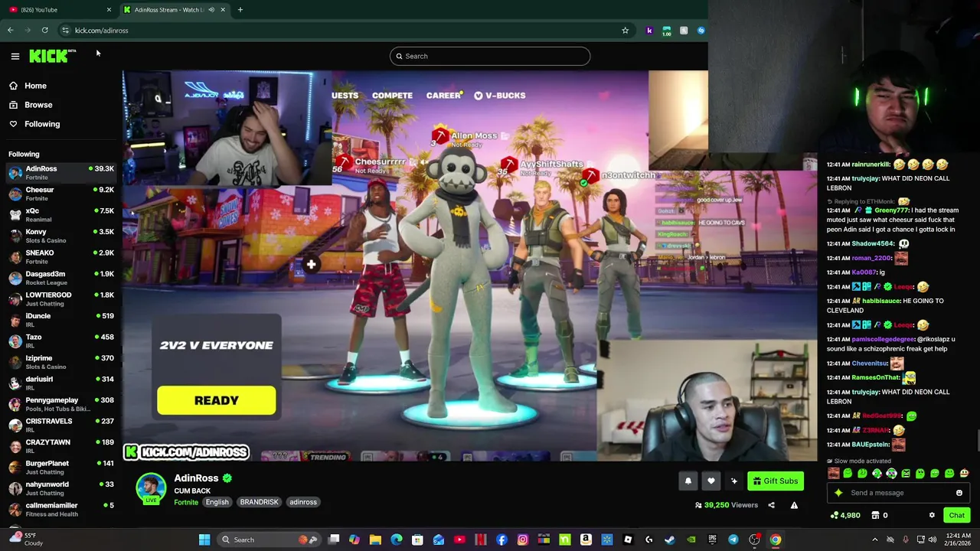Open Konvy channel in following list
The width and height of the screenshot is (980, 551).
(61, 236)
